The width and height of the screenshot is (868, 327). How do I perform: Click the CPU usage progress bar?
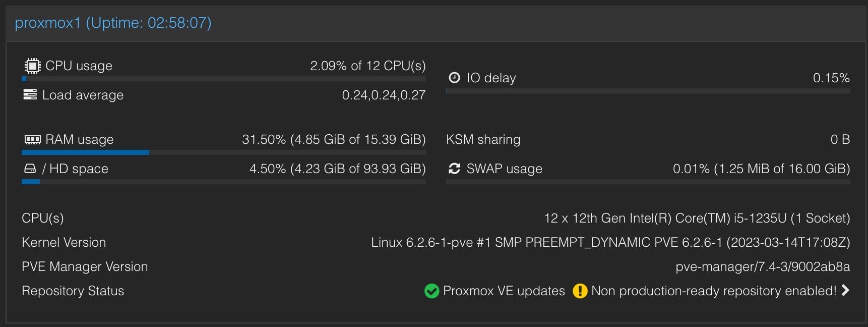(223, 79)
